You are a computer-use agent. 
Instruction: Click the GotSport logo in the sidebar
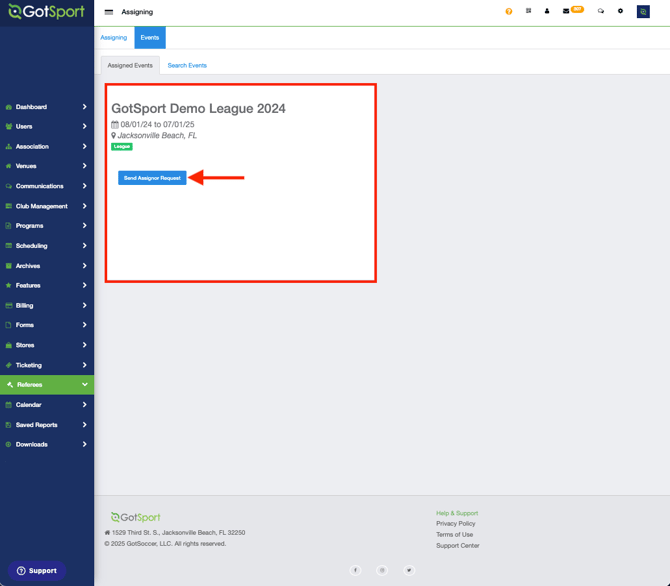[47, 12]
